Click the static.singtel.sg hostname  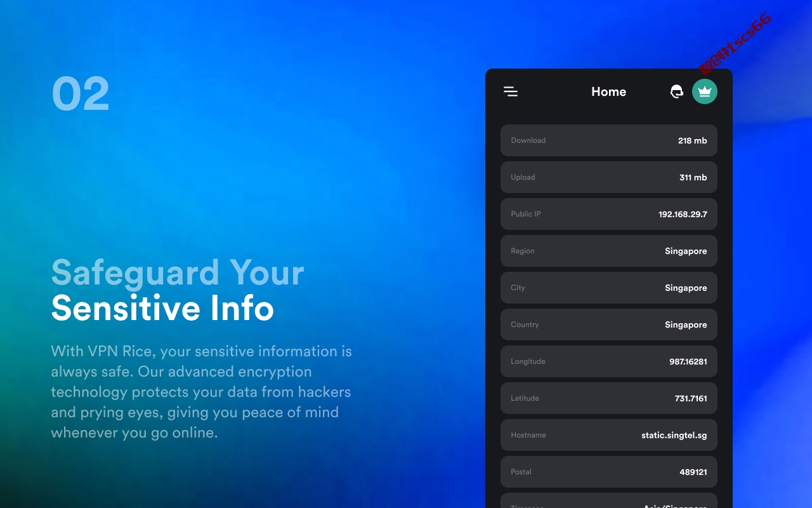[674, 435]
